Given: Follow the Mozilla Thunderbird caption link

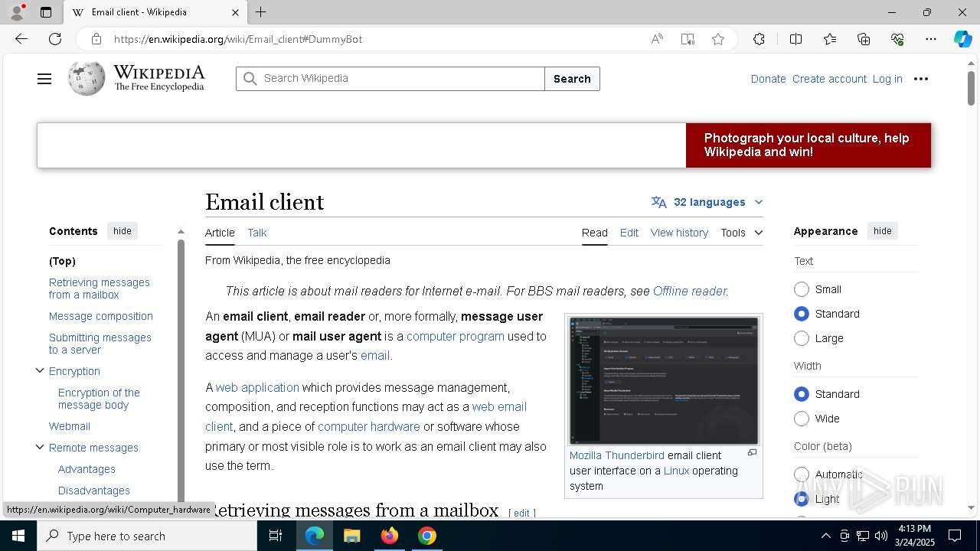Looking at the screenshot, I should pos(617,455).
